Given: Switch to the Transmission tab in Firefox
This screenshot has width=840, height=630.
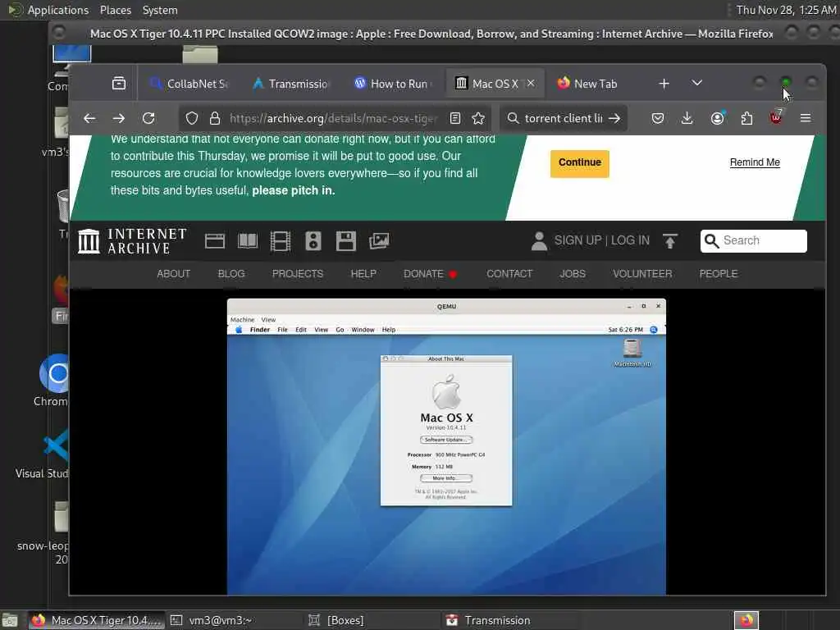Looking at the screenshot, I should click(x=291, y=84).
